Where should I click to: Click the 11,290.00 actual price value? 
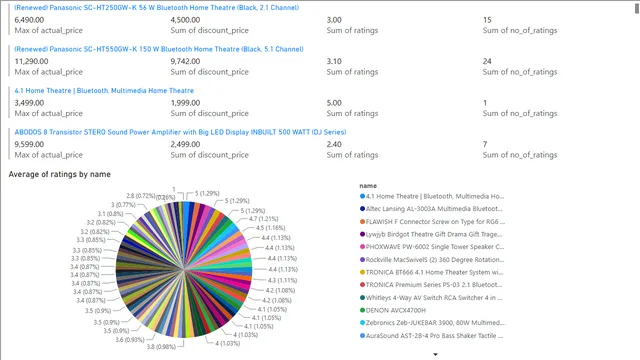(x=31, y=61)
